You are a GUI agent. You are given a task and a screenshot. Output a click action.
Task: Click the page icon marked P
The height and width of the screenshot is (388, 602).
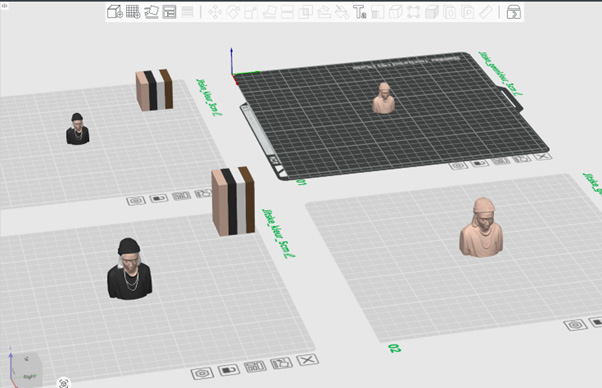[x=468, y=12]
